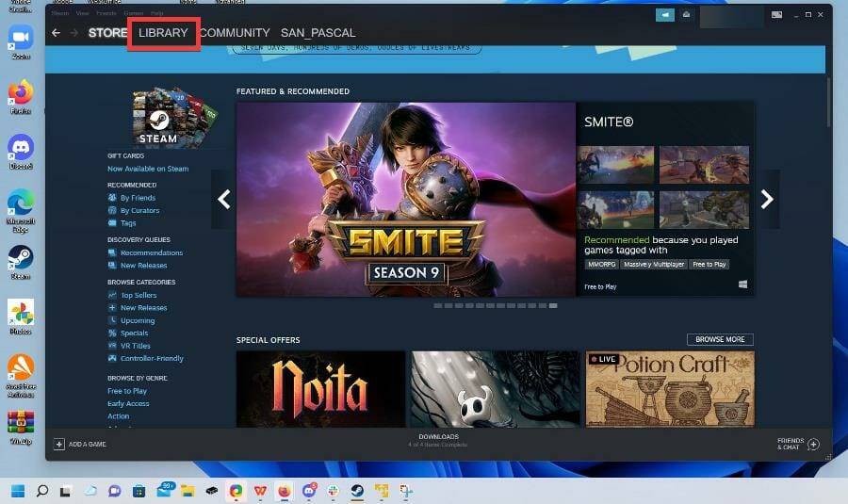Open Steam desktop shortcut
Image resolution: width=848 pixels, height=504 pixels.
click(x=21, y=262)
